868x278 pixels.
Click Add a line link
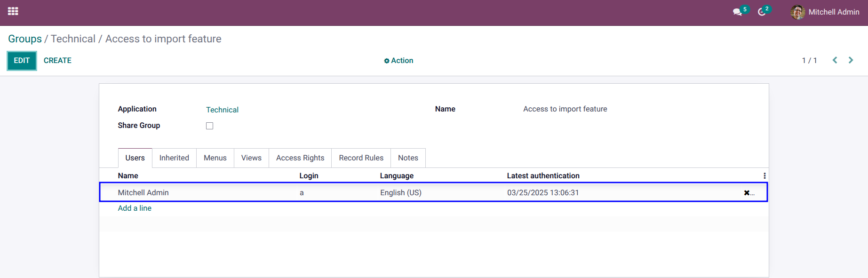pos(135,208)
